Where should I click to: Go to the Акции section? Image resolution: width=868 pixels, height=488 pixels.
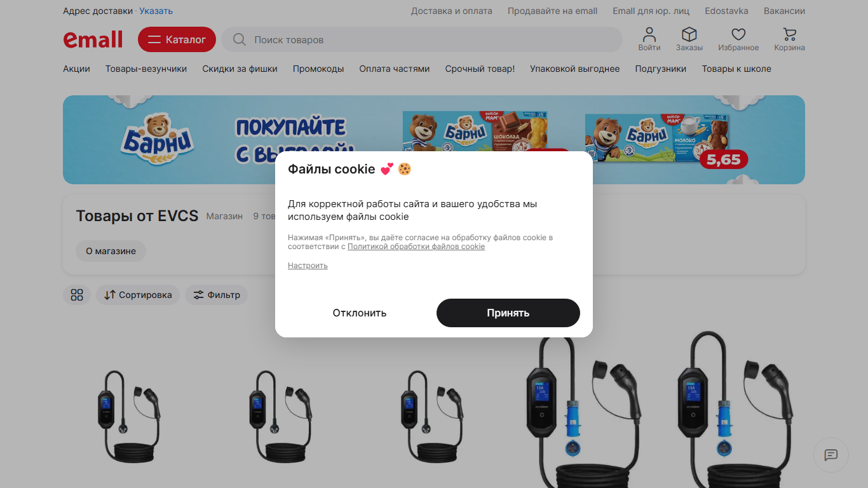[x=76, y=69]
